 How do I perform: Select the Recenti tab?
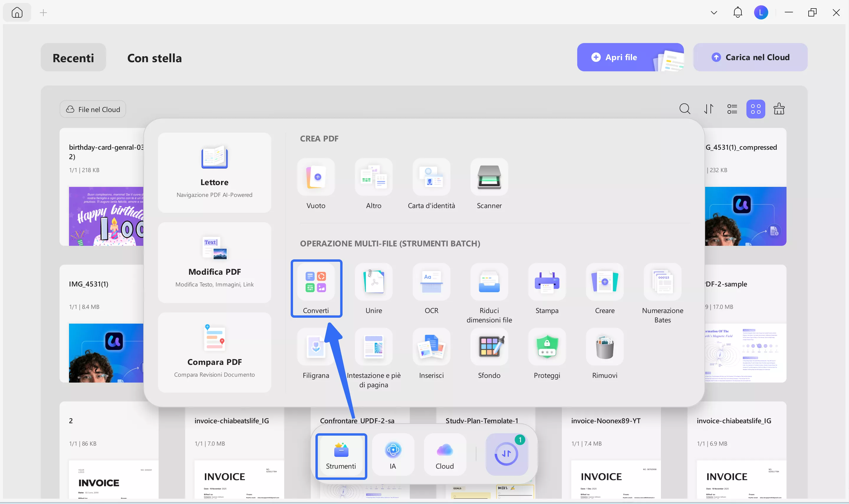point(73,58)
